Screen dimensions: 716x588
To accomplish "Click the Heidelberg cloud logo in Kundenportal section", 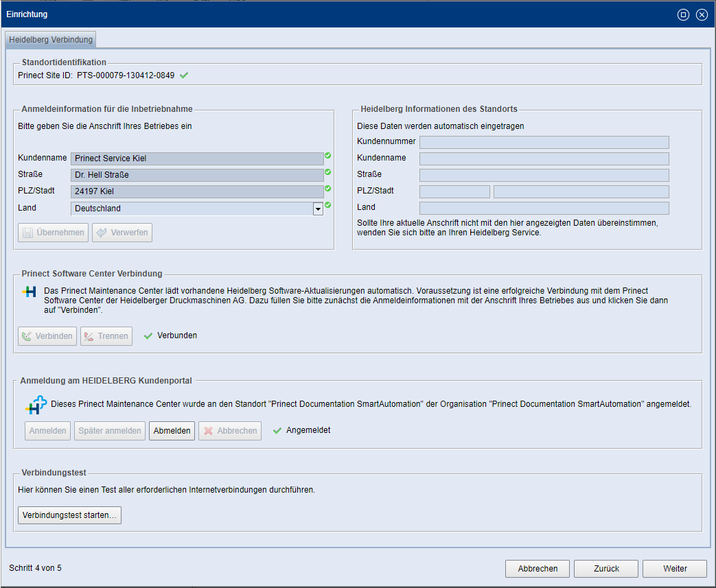I will [36, 405].
